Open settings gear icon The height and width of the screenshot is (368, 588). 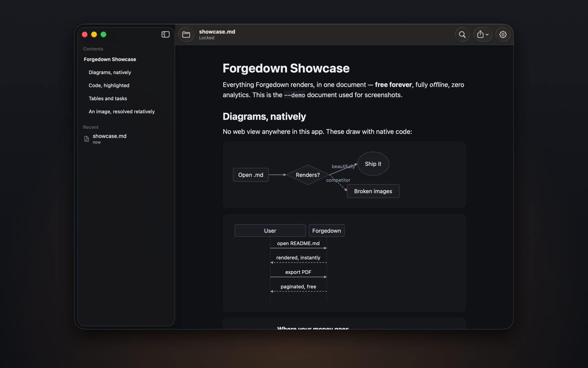click(503, 34)
